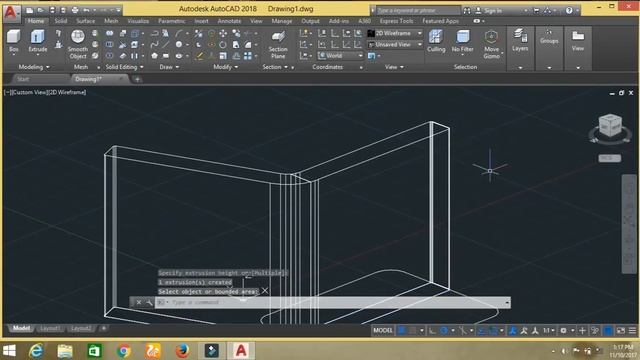Viewport: 640px width, 360px height.
Task: Open the Home ribbon tab
Action: (x=36, y=21)
